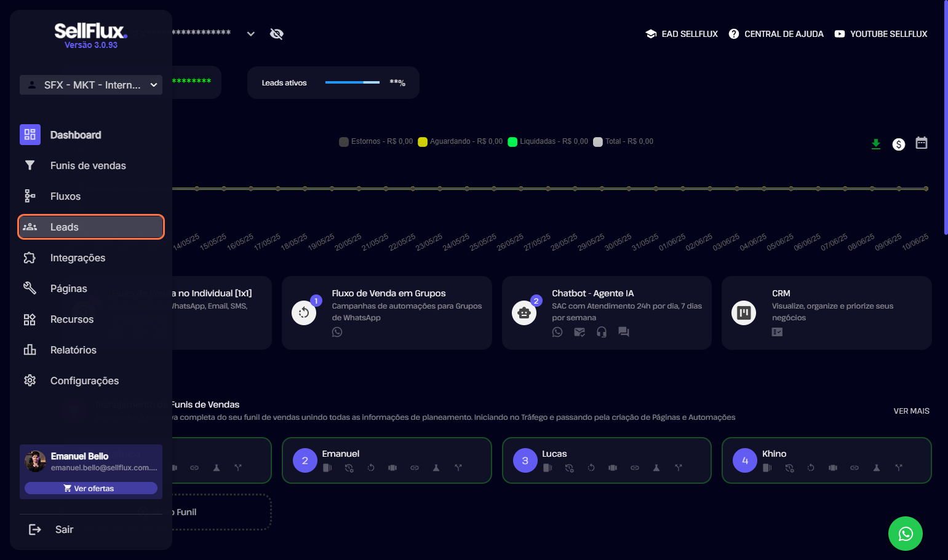948x560 pixels.
Task: Click the Emanuel Bello profile avatar
Action: pos(35,461)
